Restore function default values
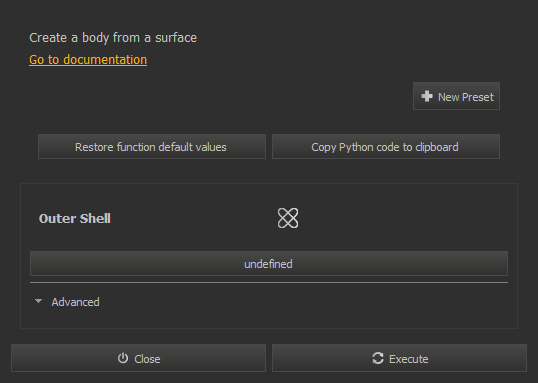Viewport: 538px width, 383px height. point(152,147)
